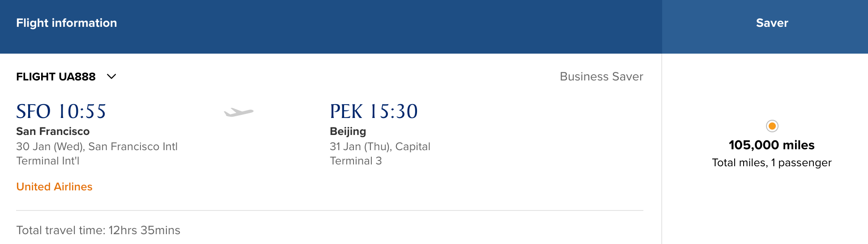Click the Terminal Int'l departure terminal text
Screen dimensions: 868x244
pos(48,161)
